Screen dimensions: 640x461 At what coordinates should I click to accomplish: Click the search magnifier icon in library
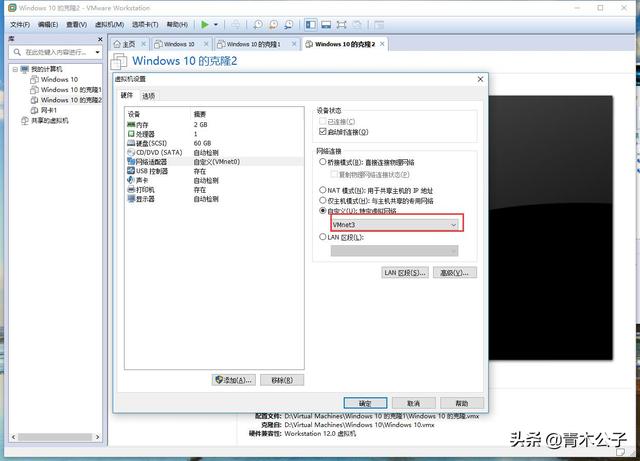click(17, 52)
